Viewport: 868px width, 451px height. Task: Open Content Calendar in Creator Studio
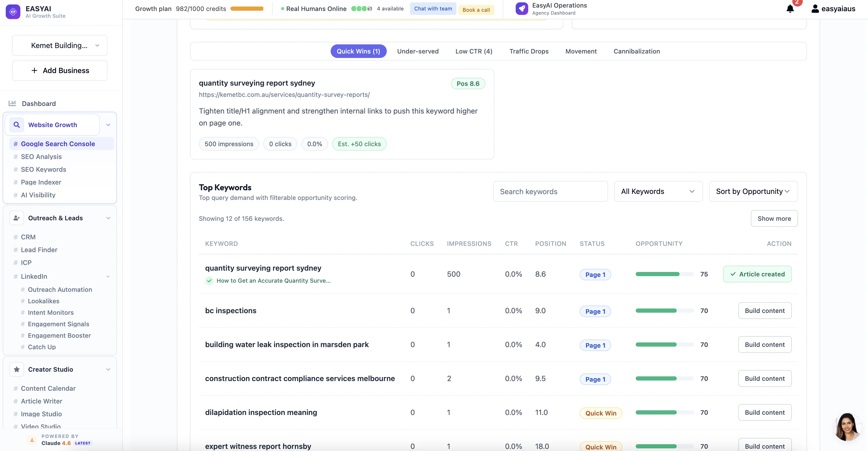coord(48,388)
